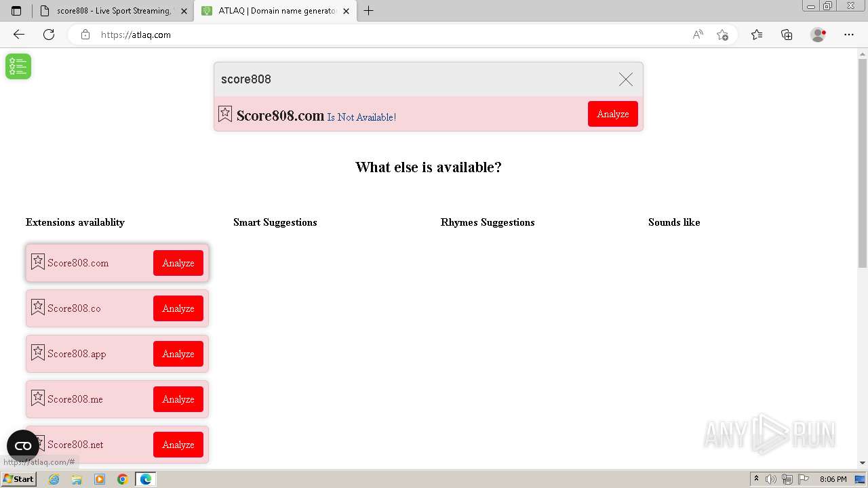Click the Sounds like heading
The width and height of the screenshot is (868, 488).
(x=674, y=222)
